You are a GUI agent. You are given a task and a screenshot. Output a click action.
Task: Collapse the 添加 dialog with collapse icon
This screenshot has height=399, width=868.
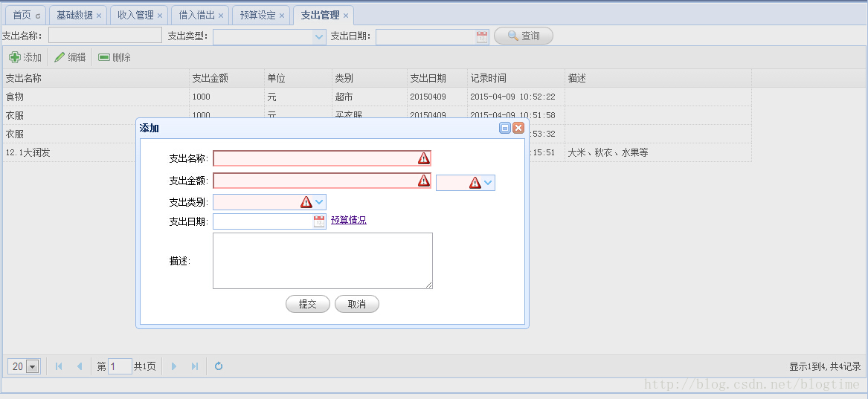[505, 129]
